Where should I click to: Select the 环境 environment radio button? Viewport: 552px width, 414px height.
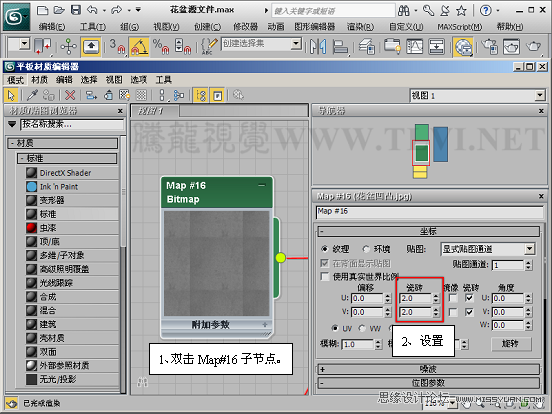click(x=366, y=249)
